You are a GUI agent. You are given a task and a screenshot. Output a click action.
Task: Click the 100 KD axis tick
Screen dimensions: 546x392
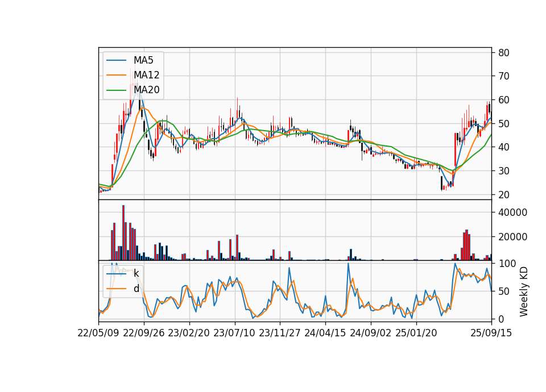(507, 264)
